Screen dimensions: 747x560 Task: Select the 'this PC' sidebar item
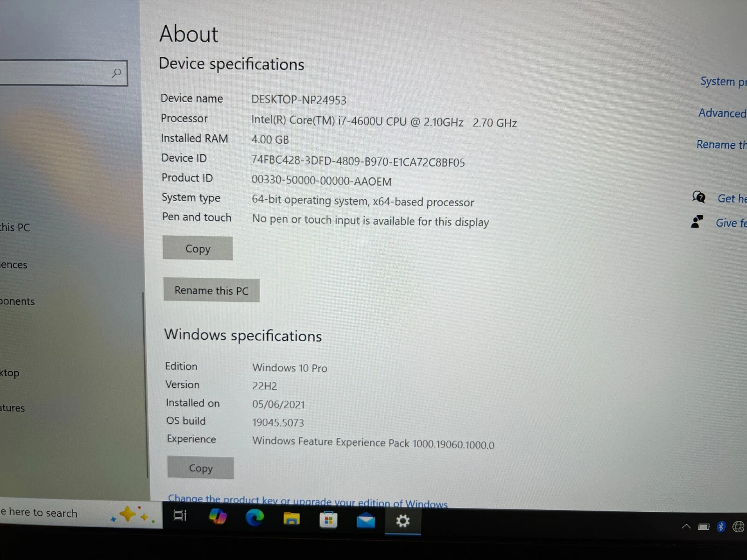15,227
